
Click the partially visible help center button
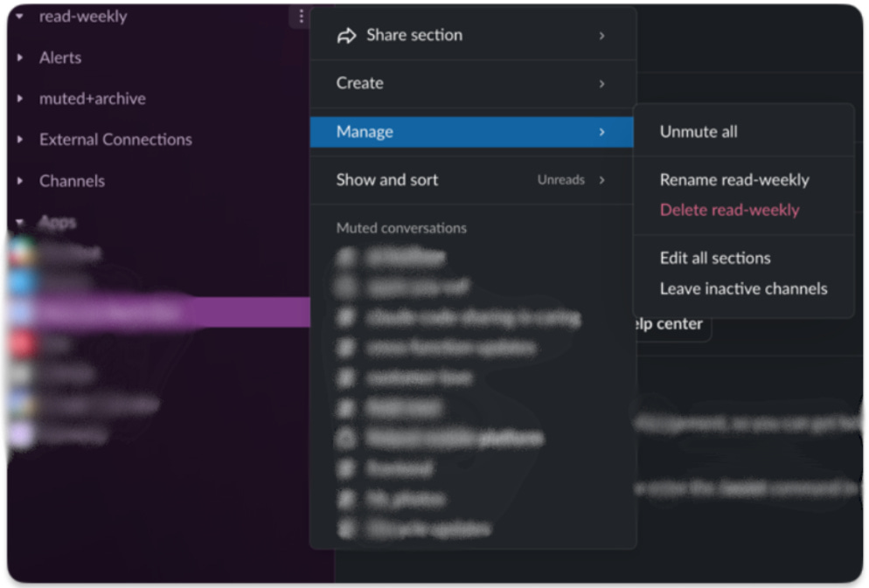[x=671, y=323]
